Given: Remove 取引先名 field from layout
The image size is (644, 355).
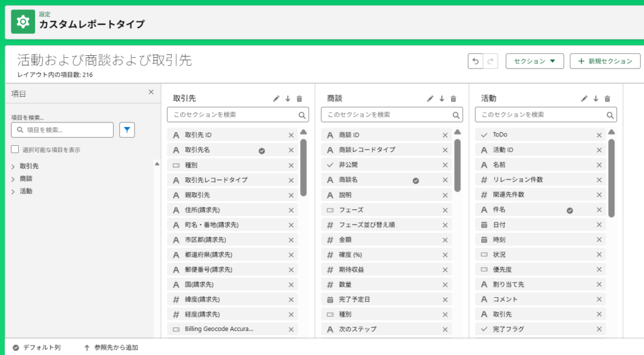Looking at the screenshot, I should [291, 150].
